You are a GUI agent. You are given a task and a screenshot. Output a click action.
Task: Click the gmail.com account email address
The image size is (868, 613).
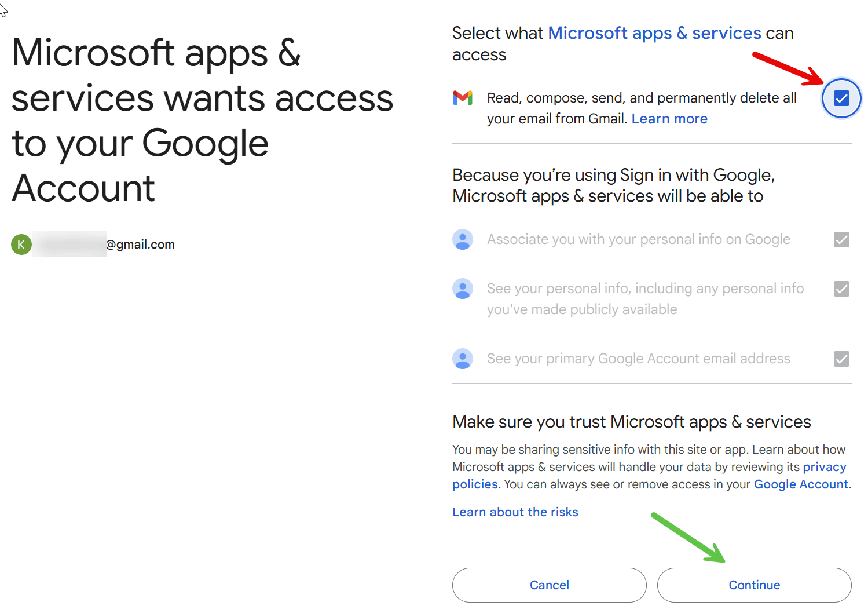click(104, 245)
